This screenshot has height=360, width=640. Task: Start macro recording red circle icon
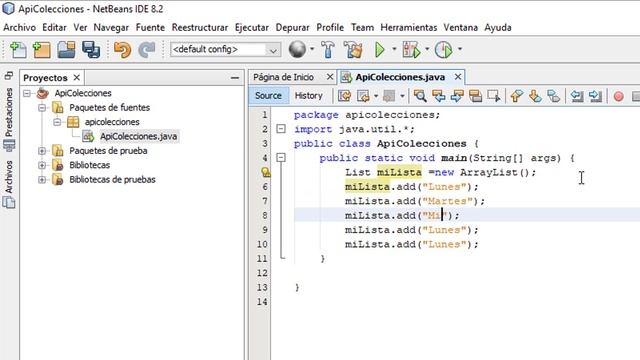click(618, 96)
